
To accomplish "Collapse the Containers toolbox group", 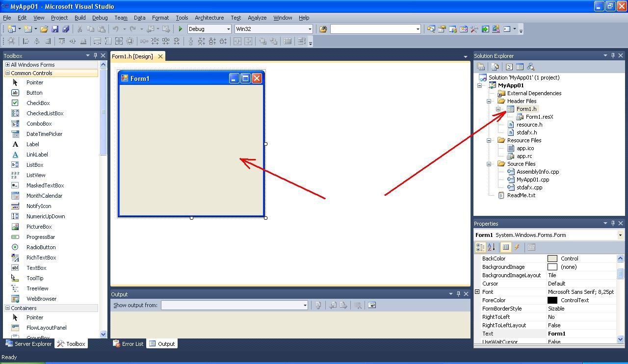I will [x=7, y=308].
